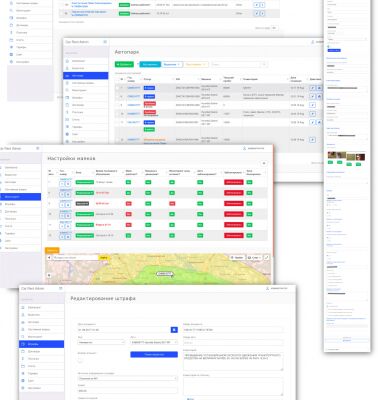This screenshot has width=378, height=400.
Task: Toggle red badge in first status column, third beacon row
Action: (128, 204)
